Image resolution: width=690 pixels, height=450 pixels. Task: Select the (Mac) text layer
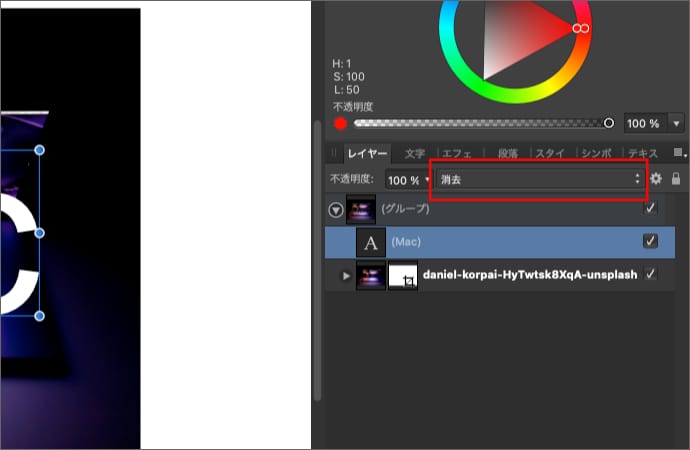click(500, 242)
